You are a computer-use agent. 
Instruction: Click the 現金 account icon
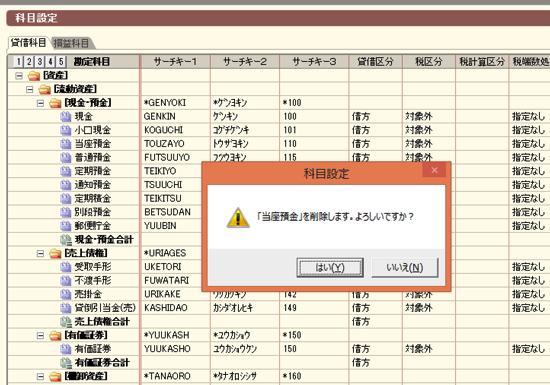(66, 116)
